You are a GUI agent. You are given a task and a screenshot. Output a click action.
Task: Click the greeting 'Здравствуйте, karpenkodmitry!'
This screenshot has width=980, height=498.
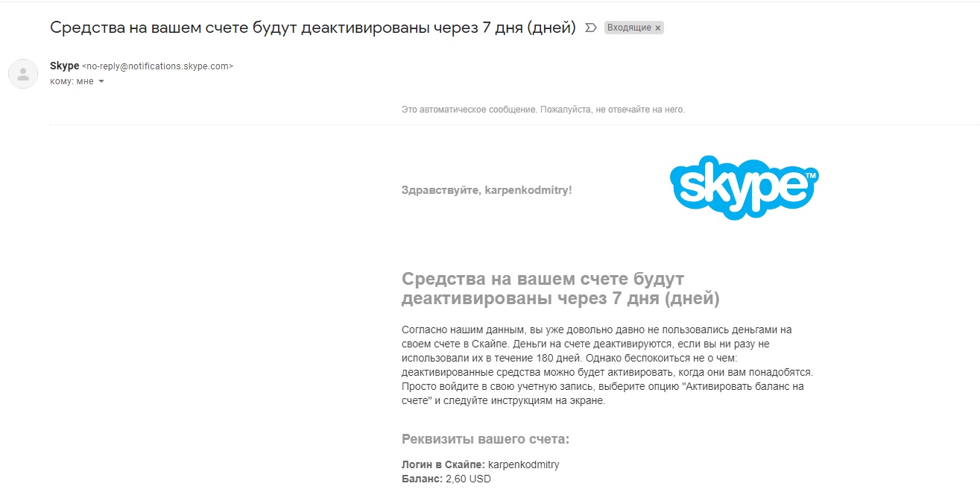click(487, 190)
